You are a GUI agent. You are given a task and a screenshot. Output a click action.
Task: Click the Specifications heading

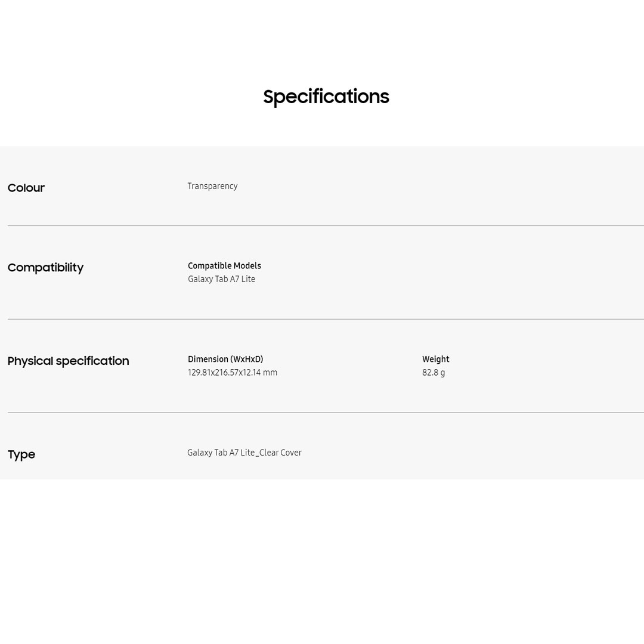click(x=326, y=97)
